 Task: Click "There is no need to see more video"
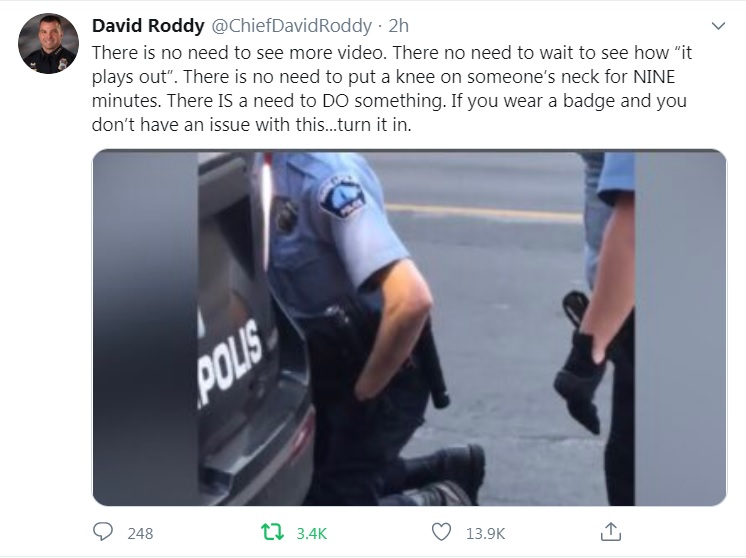pyautogui.click(x=238, y=52)
